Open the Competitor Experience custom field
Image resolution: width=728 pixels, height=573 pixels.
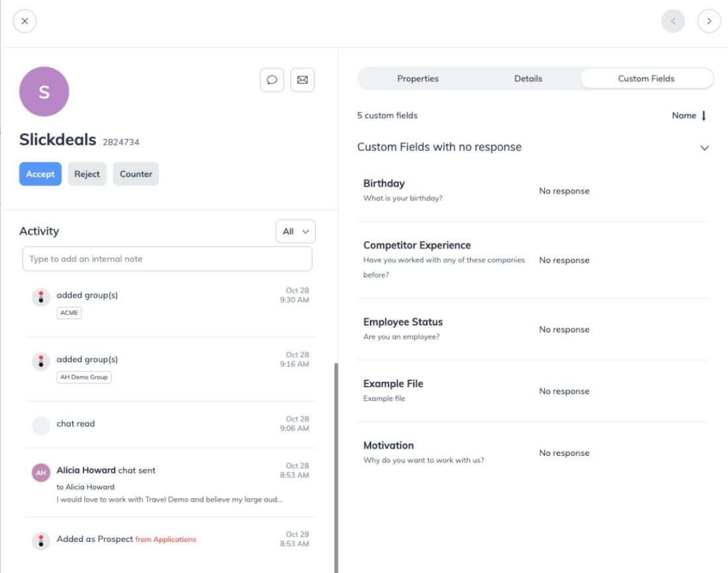(x=533, y=260)
